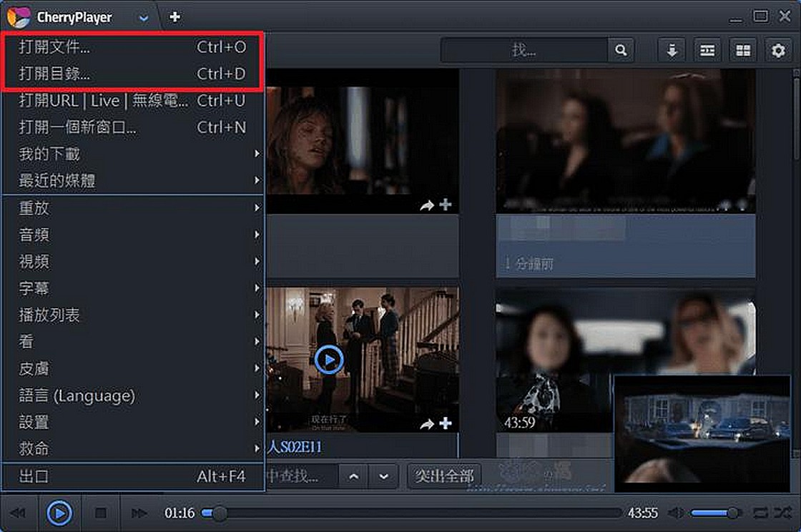Open the 救命 help submenu

pos(133,449)
